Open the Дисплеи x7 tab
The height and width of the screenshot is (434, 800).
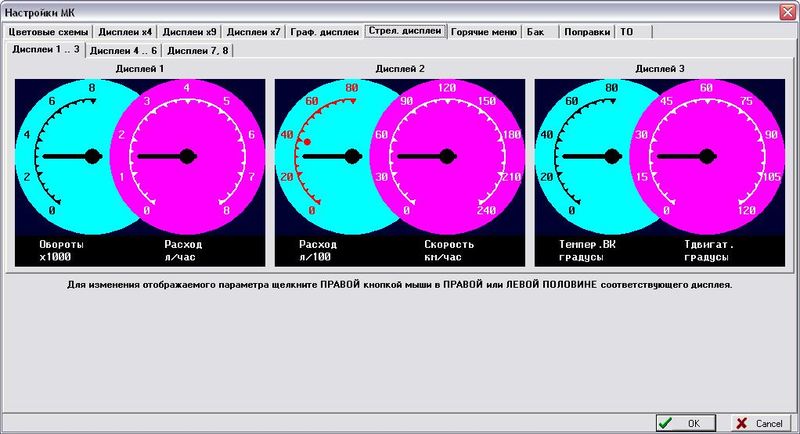[x=253, y=32]
